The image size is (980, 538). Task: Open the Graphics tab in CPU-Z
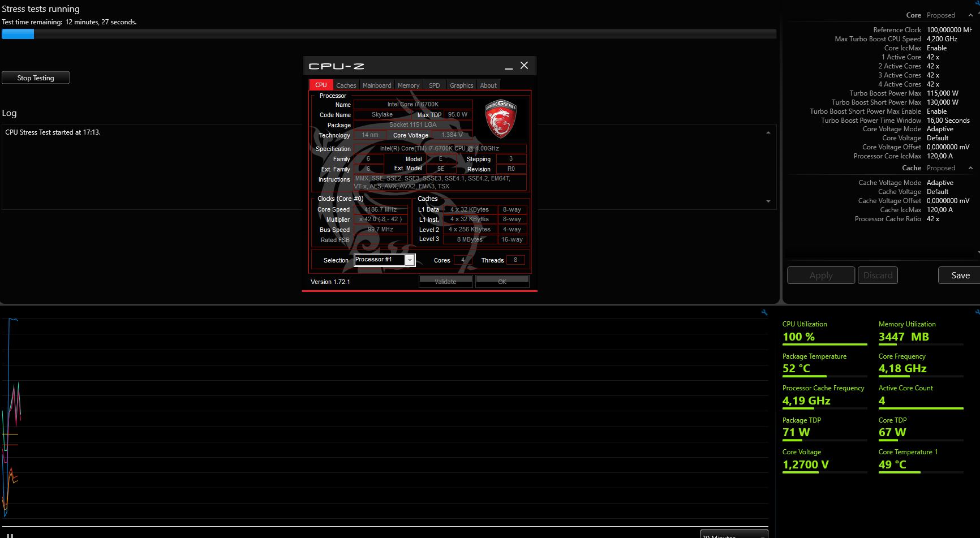click(461, 85)
